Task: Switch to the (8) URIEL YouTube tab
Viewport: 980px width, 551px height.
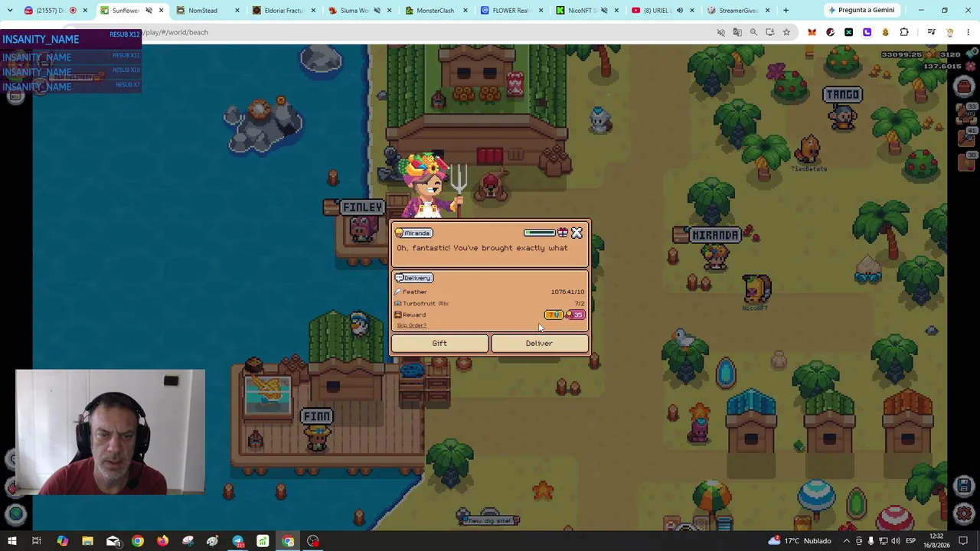Action: click(x=664, y=11)
